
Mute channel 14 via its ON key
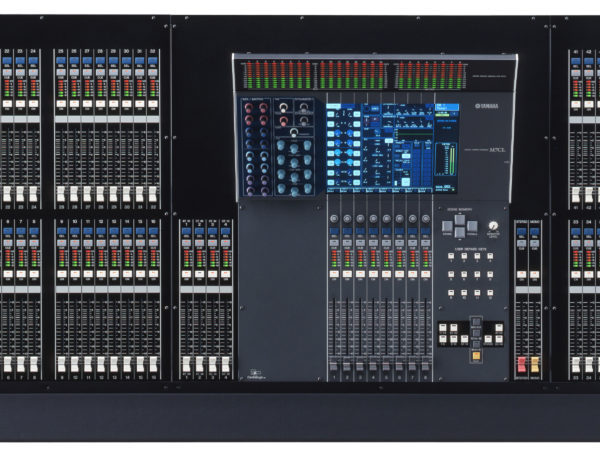pos(127,274)
